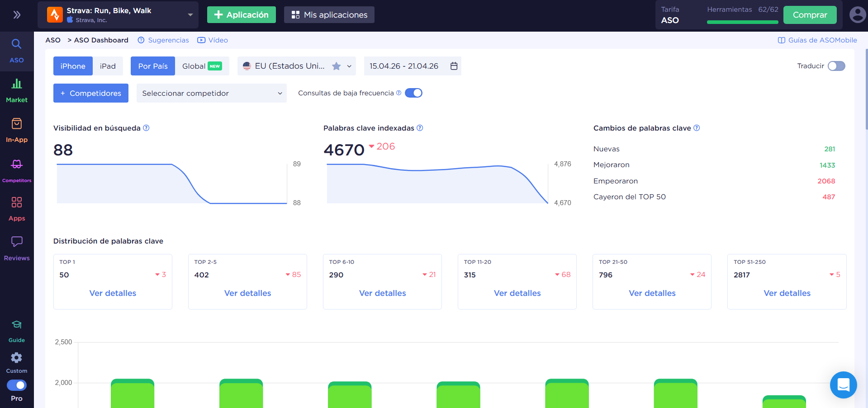Expand the sidebar with double-chevron icon
The image size is (868, 408).
[17, 15]
